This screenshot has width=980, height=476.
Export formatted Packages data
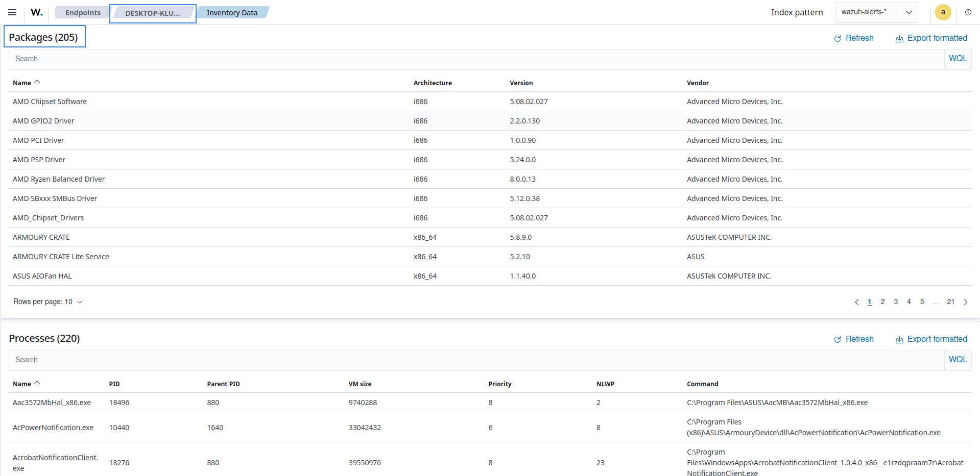[931, 38]
